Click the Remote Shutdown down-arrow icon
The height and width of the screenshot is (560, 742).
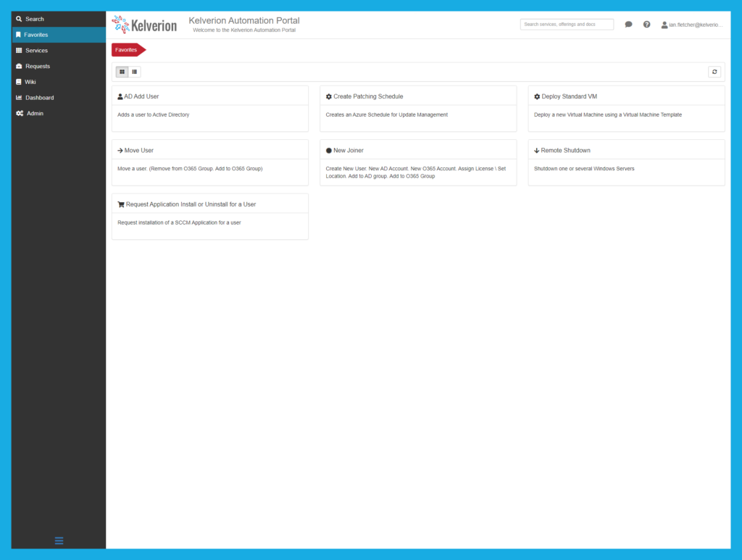(x=537, y=151)
